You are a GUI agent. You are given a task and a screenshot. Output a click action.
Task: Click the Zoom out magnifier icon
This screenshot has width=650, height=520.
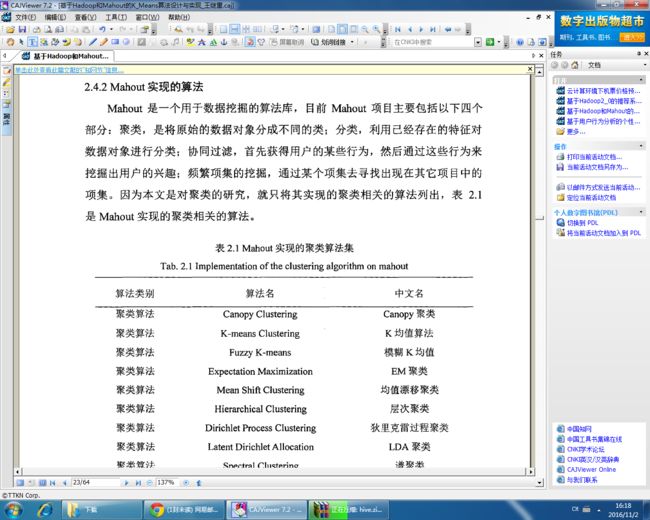(x=365, y=29)
